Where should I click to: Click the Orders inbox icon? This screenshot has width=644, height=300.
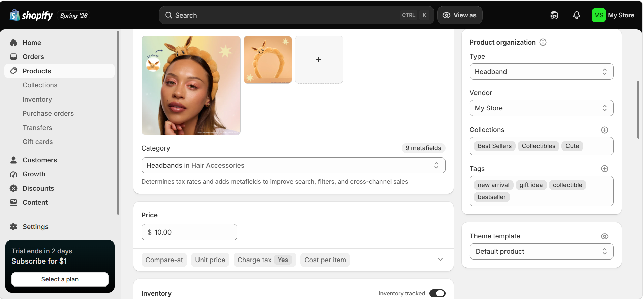[13, 57]
